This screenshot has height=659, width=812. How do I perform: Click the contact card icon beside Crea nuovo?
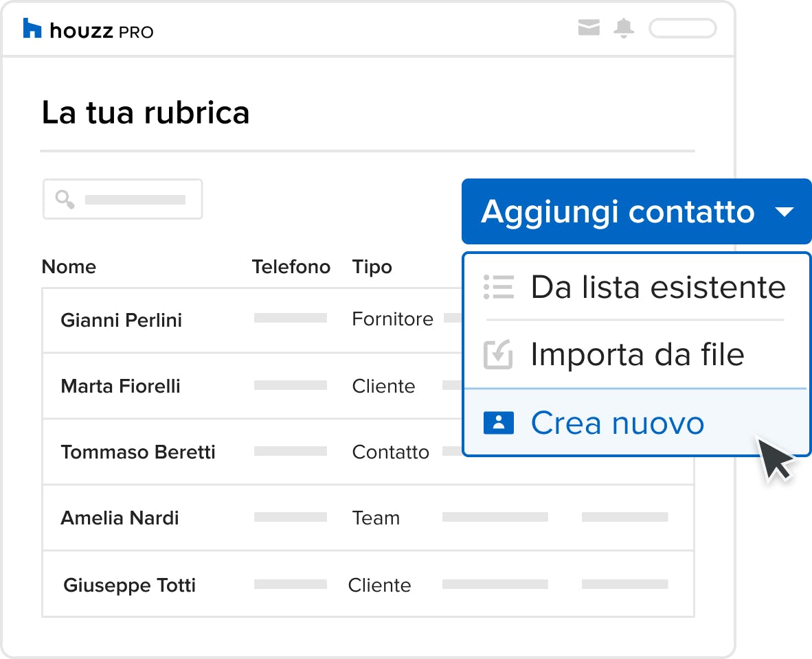(x=499, y=423)
